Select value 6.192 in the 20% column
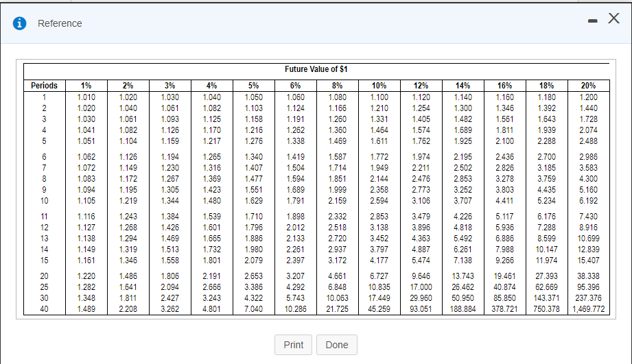Image resolution: width=632 pixels, height=364 pixels. point(589,201)
